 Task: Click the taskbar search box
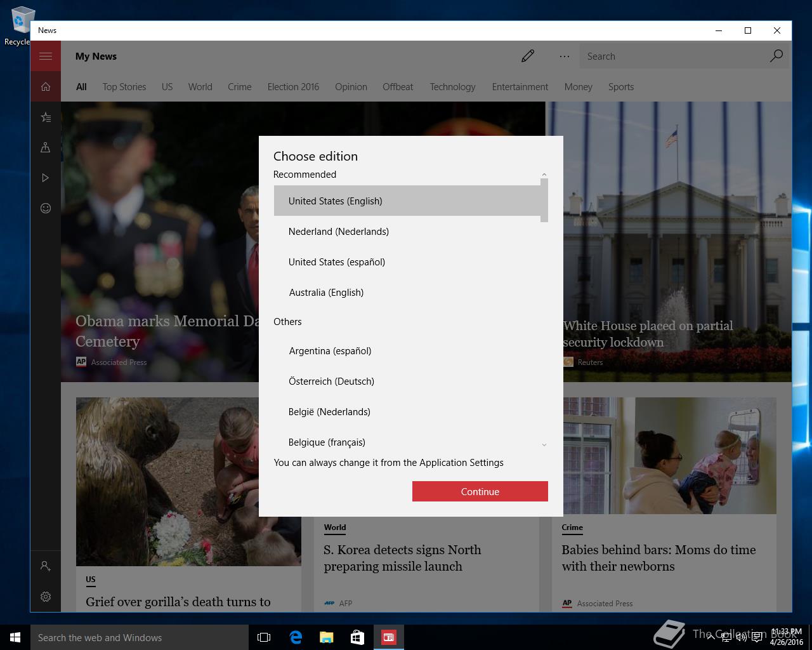pyautogui.click(x=140, y=637)
